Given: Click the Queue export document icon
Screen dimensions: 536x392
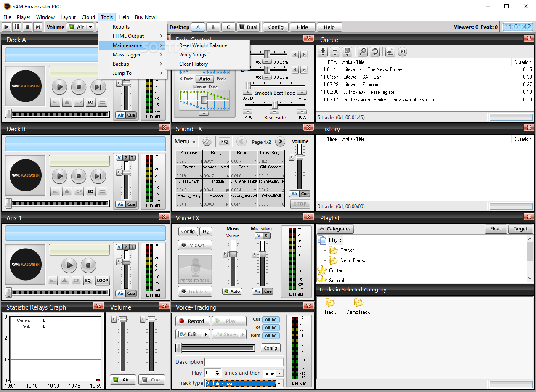Looking at the screenshot, I should click(390, 52).
